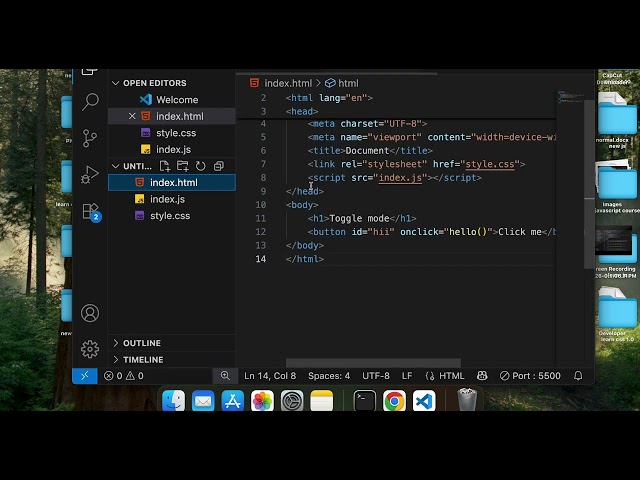Follow the index.js link in script src
This screenshot has height=480, width=640.
[400, 178]
